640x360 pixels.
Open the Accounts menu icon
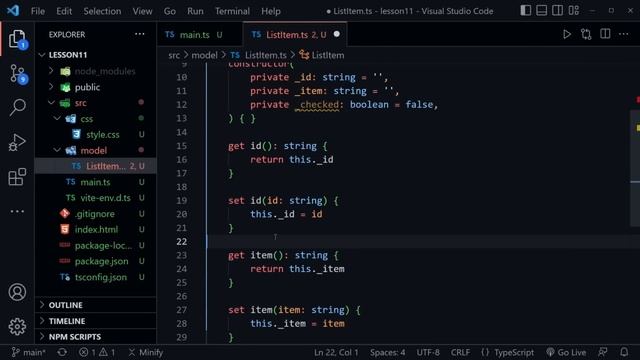pos(17,292)
